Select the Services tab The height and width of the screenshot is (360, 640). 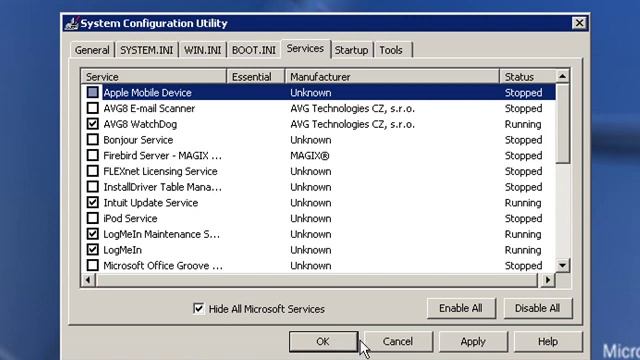point(305,49)
